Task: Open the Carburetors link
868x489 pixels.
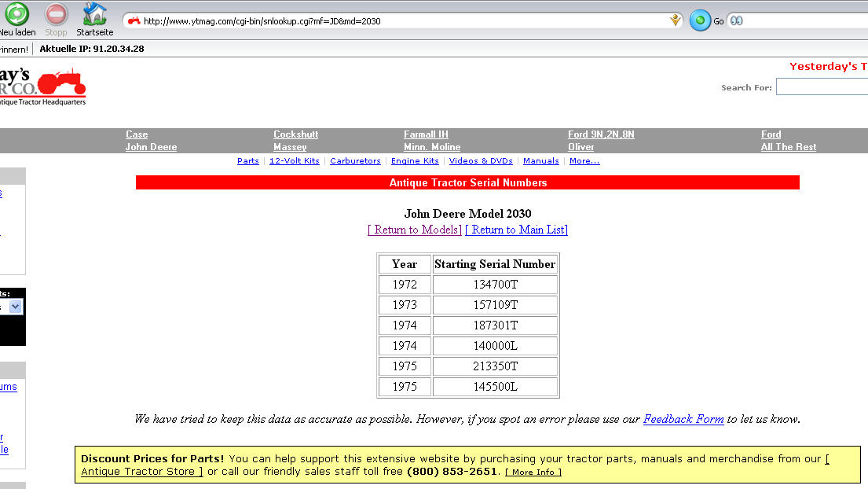Action: coord(355,161)
